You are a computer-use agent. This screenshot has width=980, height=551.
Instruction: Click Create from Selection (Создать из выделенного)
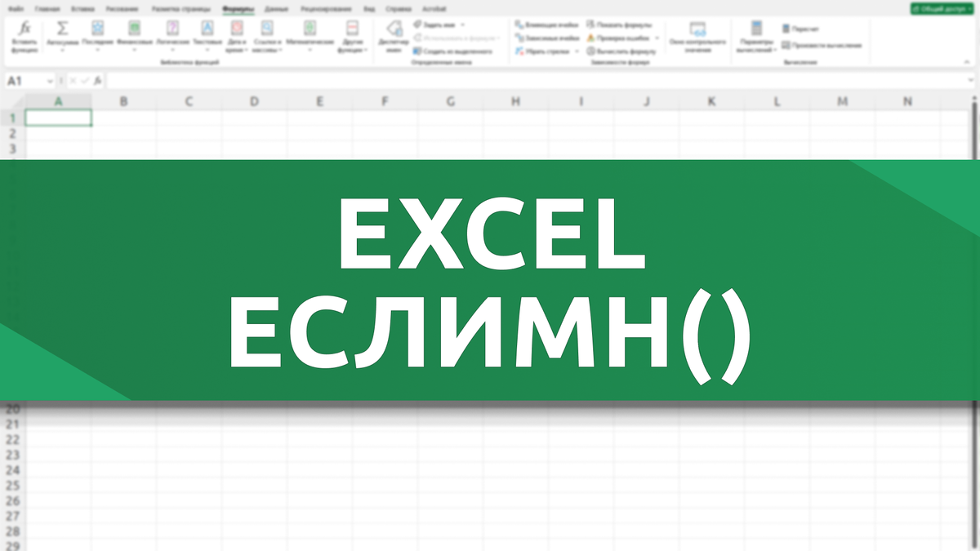coord(452,51)
